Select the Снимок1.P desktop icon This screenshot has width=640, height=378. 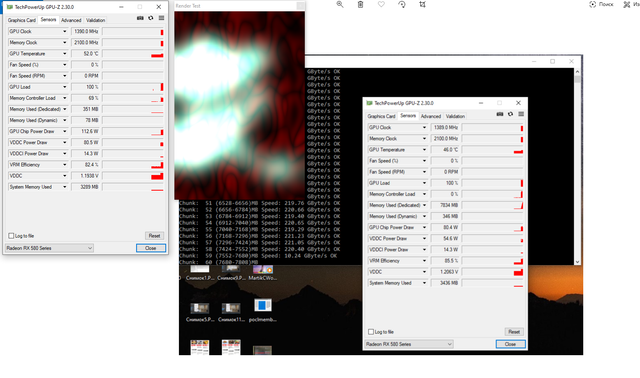tap(200, 273)
